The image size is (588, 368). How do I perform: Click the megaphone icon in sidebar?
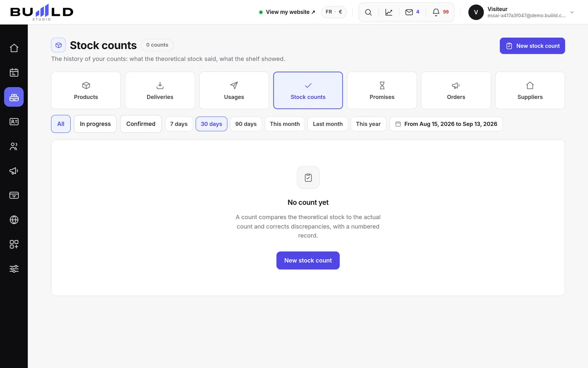click(x=14, y=171)
